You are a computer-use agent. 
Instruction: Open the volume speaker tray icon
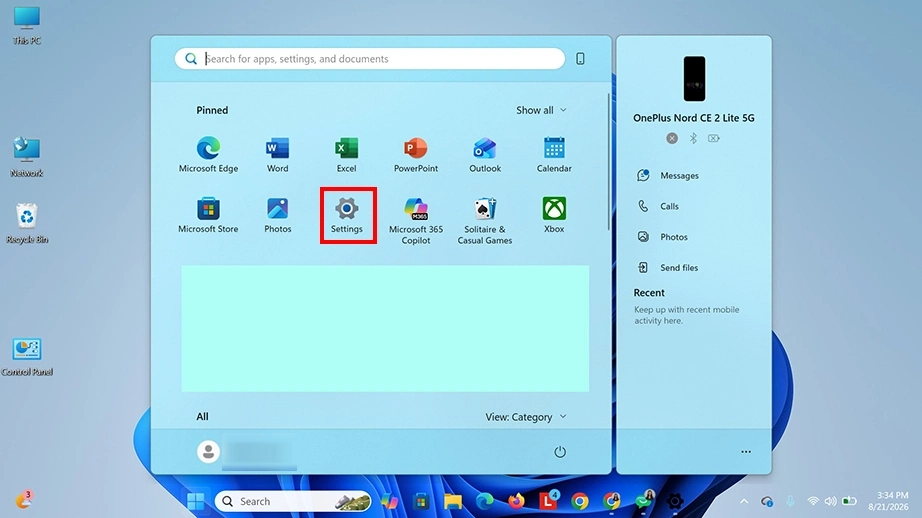(830, 502)
